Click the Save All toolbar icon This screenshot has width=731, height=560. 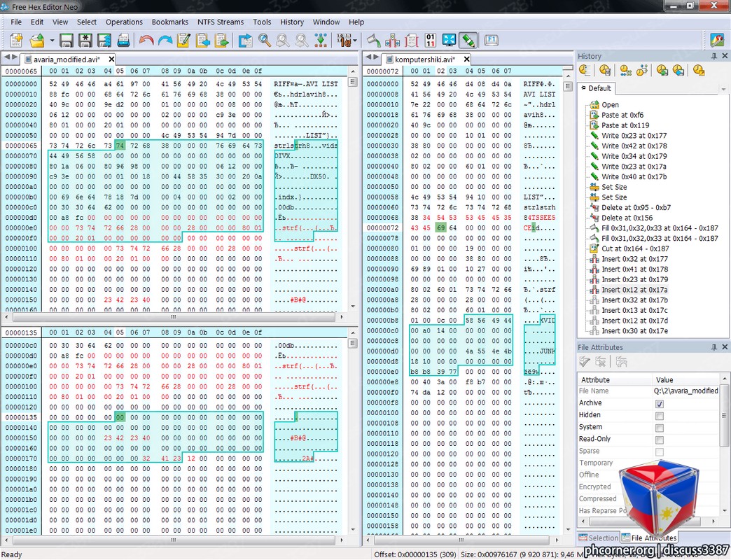[104, 41]
